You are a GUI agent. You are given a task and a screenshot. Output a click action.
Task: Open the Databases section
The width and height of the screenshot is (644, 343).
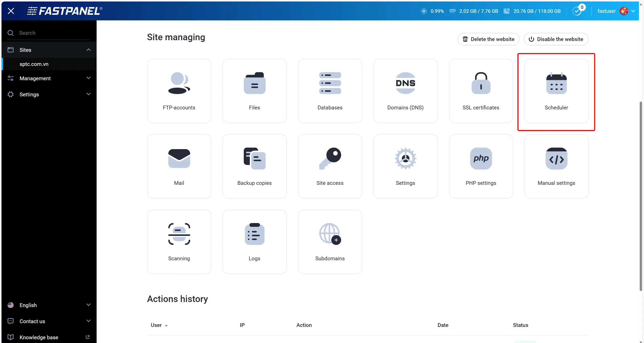click(330, 91)
